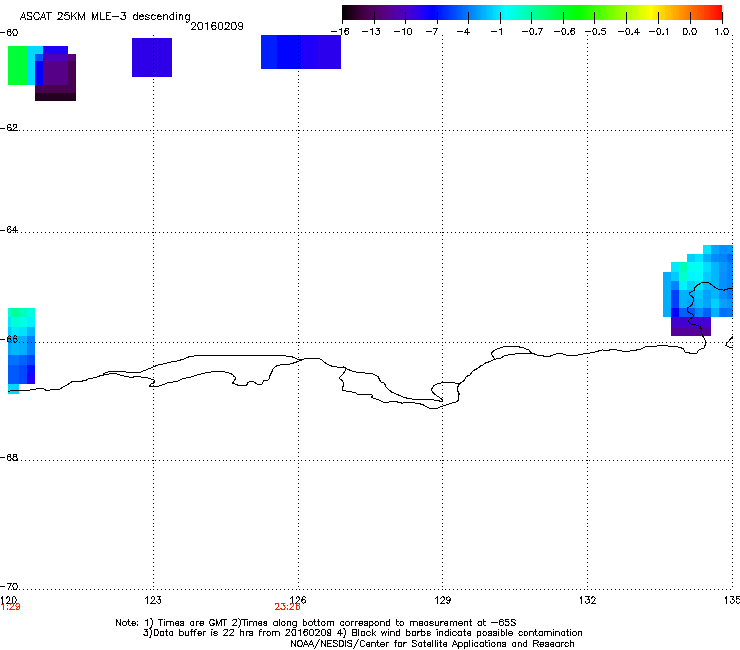Click the latitude label -64

point(9,230)
